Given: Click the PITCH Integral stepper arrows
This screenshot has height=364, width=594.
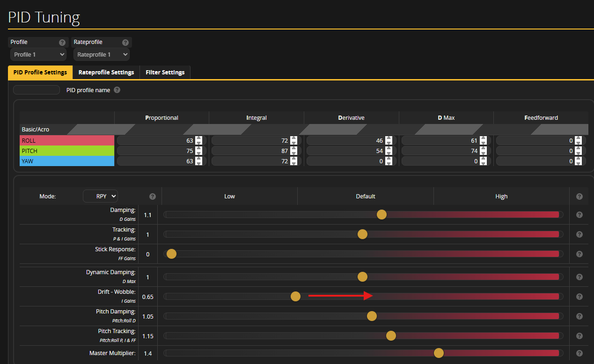Looking at the screenshot, I should (293, 151).
